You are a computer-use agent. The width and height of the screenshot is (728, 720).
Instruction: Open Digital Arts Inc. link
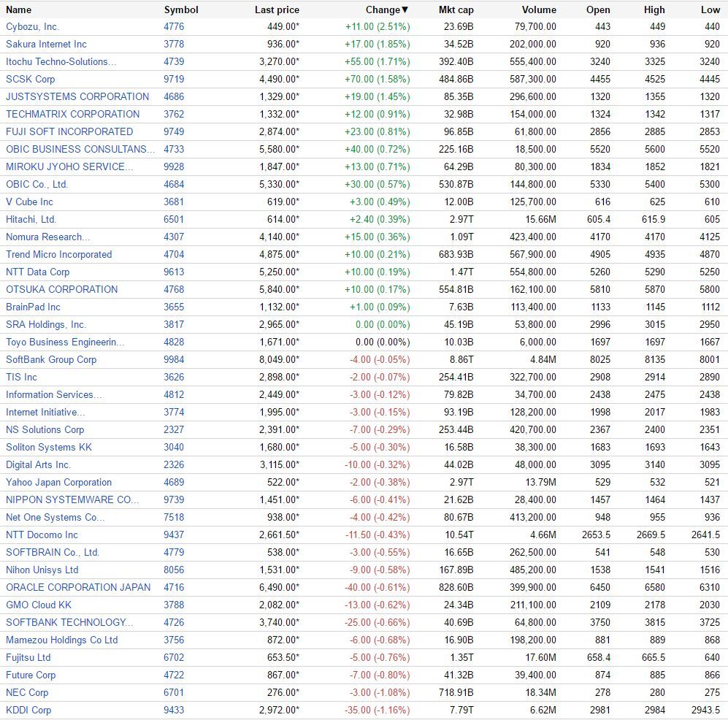point(38,464)
